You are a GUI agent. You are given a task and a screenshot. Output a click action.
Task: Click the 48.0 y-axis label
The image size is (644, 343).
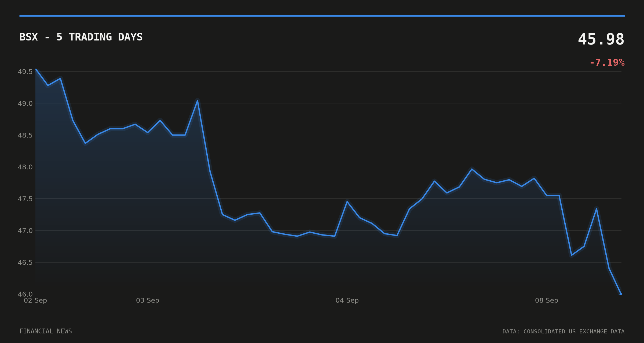25,167
